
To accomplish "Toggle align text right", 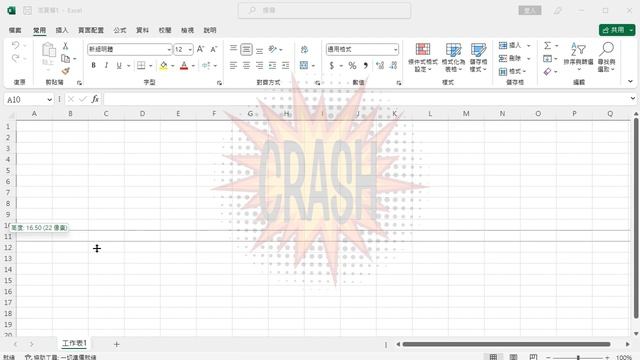I will (x=259, y=65).
